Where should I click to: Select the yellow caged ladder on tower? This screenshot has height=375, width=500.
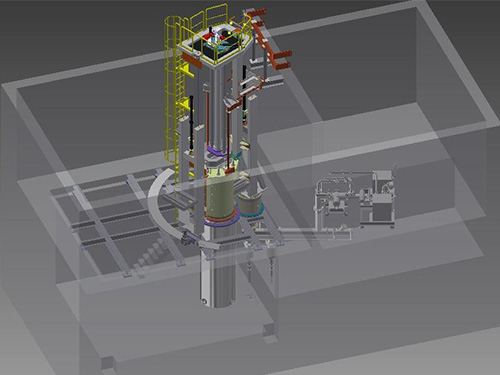click(174, 90)
